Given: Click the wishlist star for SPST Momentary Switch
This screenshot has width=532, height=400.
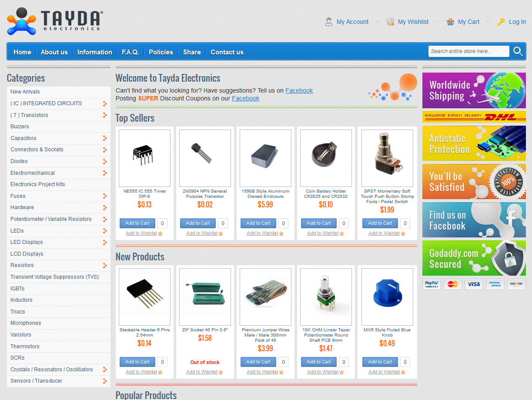Looking at the screenshot, I should pyautogui.click(x=403, y=233).
